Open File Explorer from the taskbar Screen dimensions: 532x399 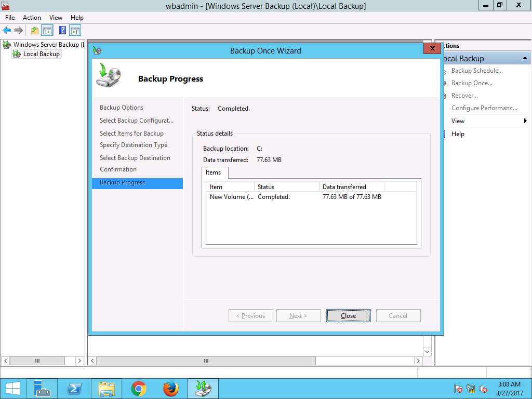click(x=106, y=389)
